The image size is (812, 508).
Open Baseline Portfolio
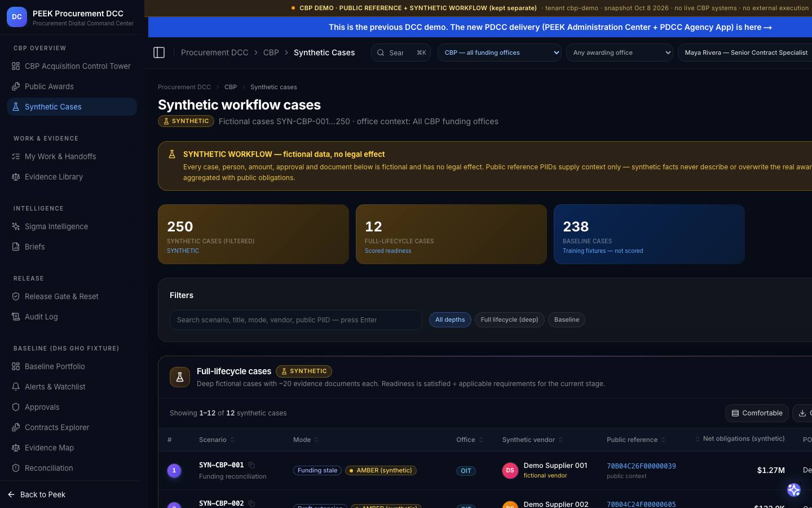pos(72,366)
